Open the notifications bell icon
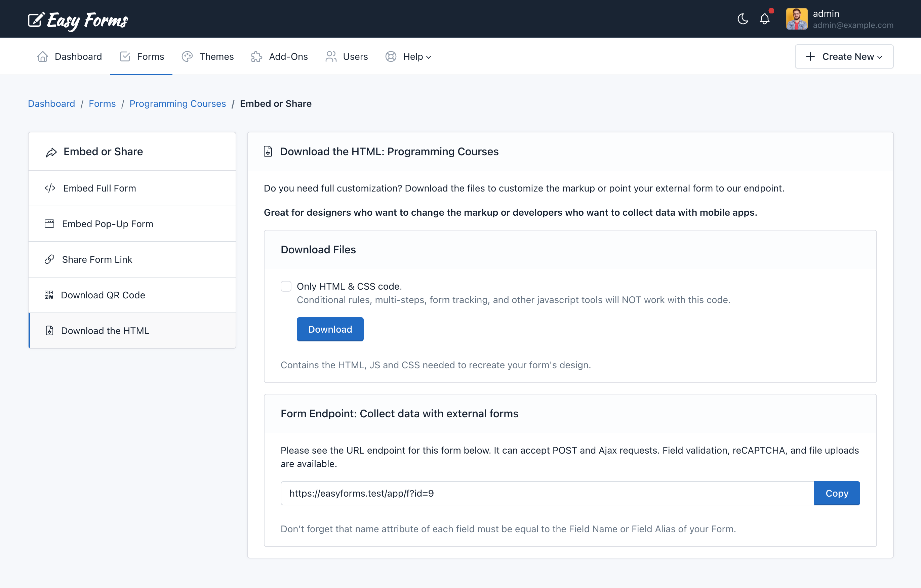 coord(765,19)
